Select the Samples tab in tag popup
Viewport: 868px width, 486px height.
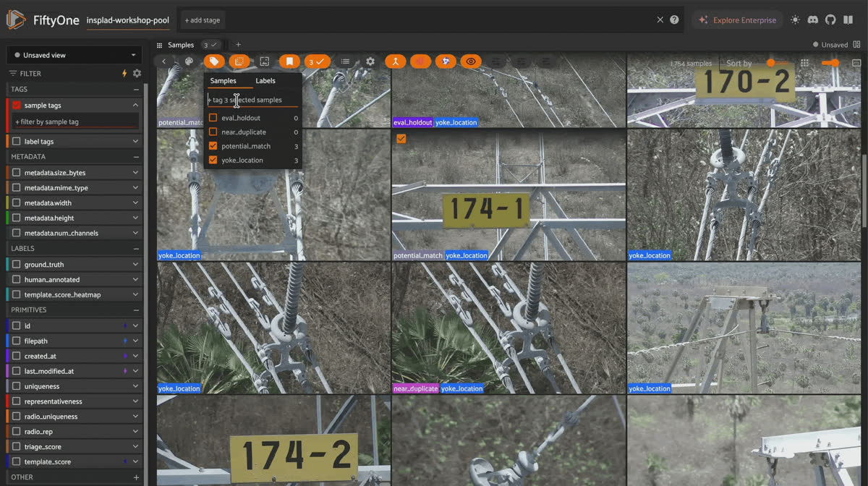[224, 81]
